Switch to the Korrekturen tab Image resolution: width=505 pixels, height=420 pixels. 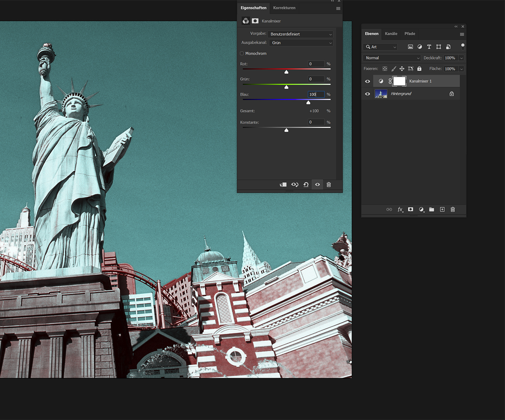(x=284, y=8)
